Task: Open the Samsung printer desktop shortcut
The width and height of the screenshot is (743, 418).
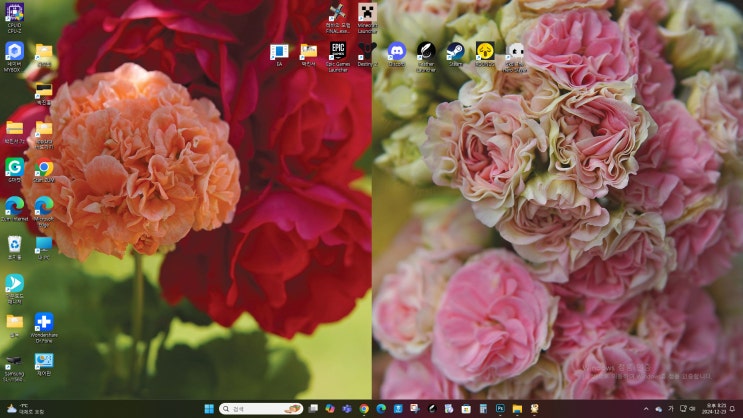Action: [x=14, y=369]
